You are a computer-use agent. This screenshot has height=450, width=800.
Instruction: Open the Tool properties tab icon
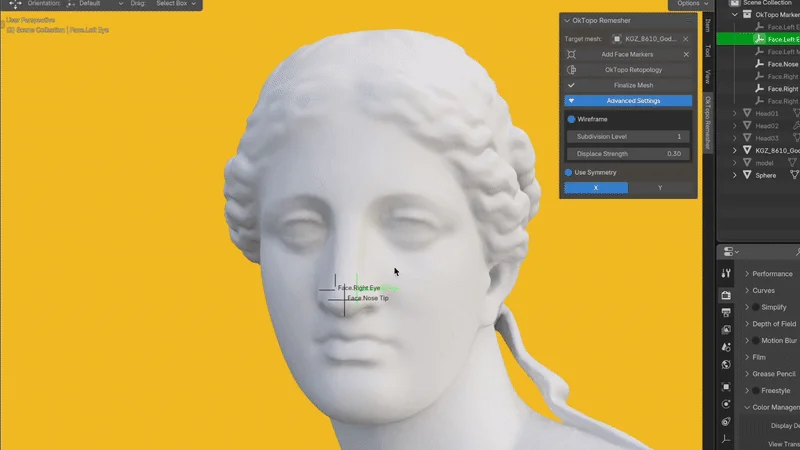[726, 273]
